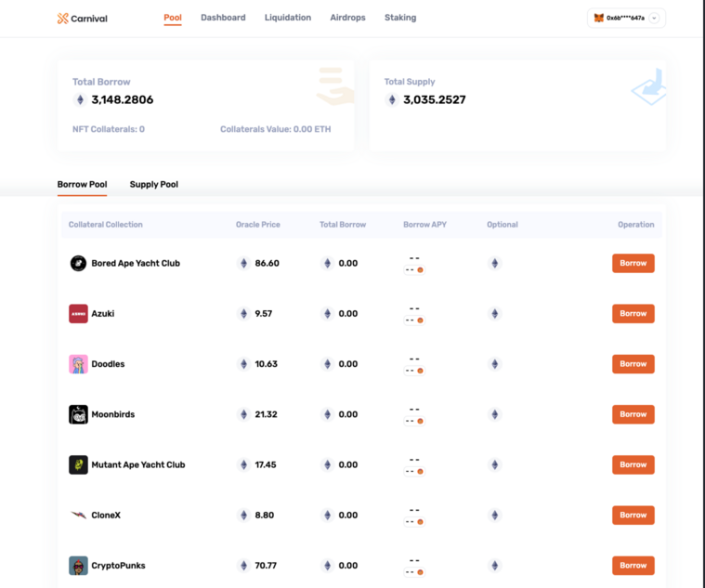
Task: Click the Optional ETH icon in CryptoPunks row
Action: (494, 565)
